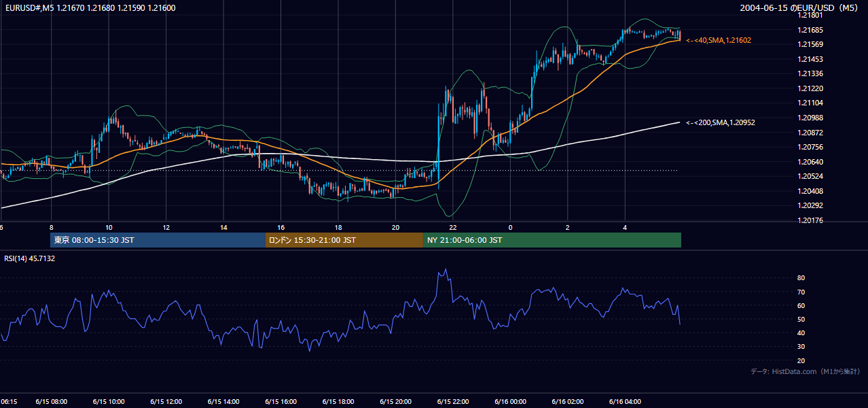Click the 6/16 00:00 time axis label

coord(511,402)
